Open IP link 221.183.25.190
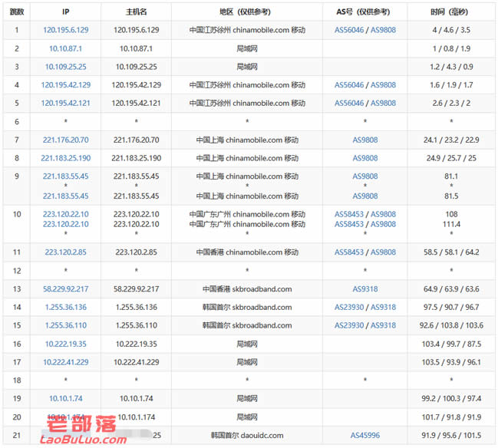This screenshot has width=498, height=448. (x=66, y=158)
